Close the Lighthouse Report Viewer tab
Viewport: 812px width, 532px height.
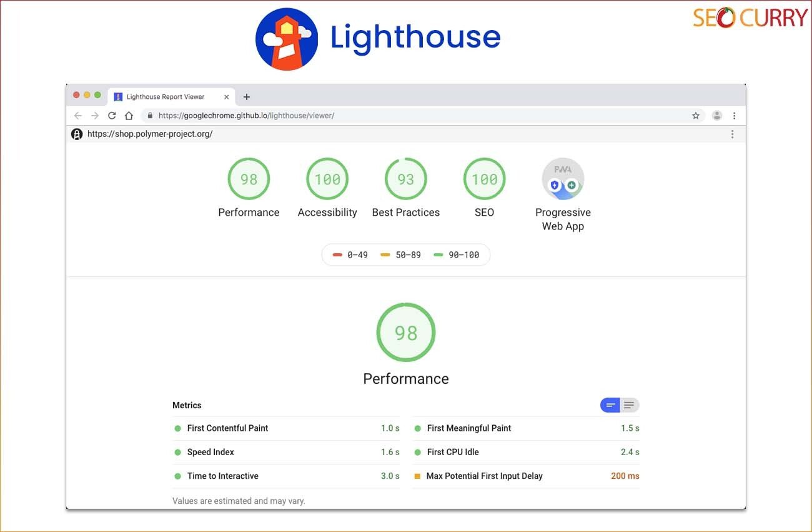[227, 97]
